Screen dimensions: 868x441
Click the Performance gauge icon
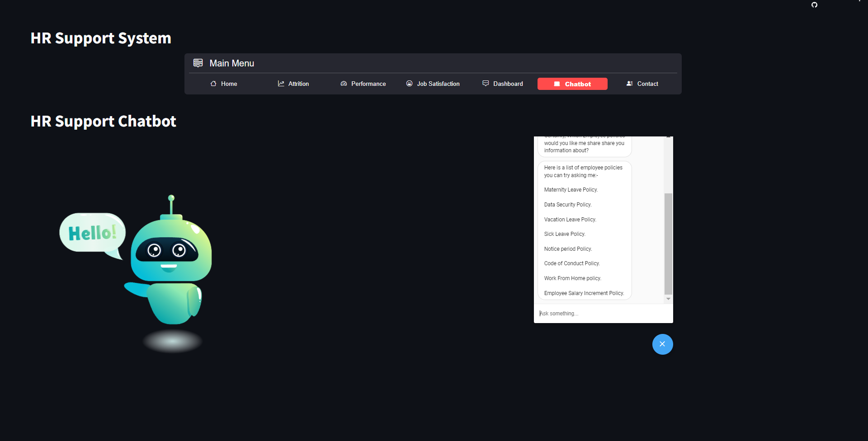(x=344, y=84)
